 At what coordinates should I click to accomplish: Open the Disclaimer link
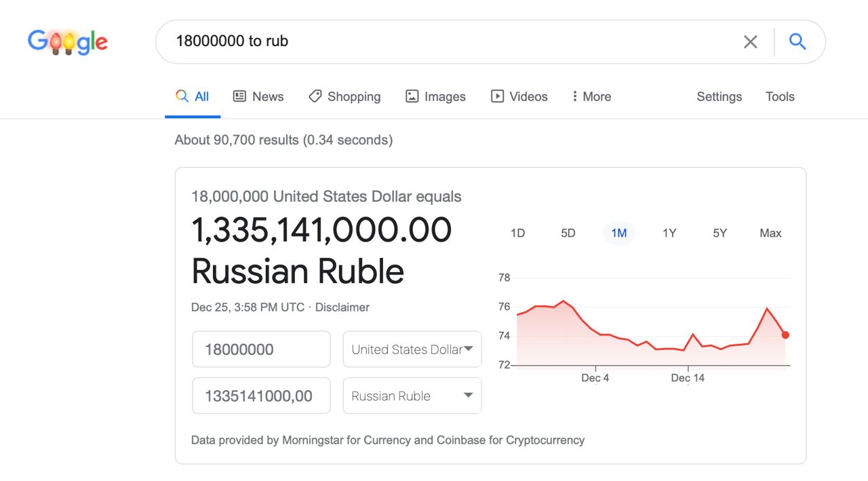342,307
